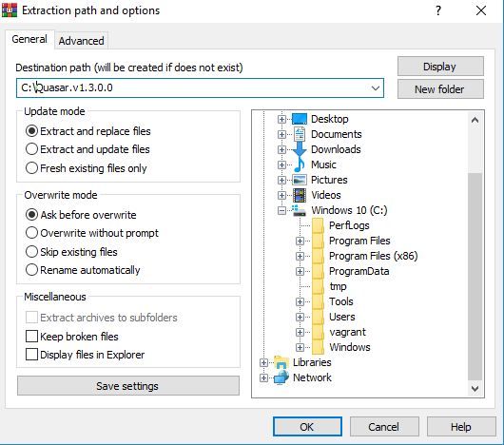Click the Music note icon
This screenshot has width=504, height=445.
pyautogui.click(x=300, y=164)
